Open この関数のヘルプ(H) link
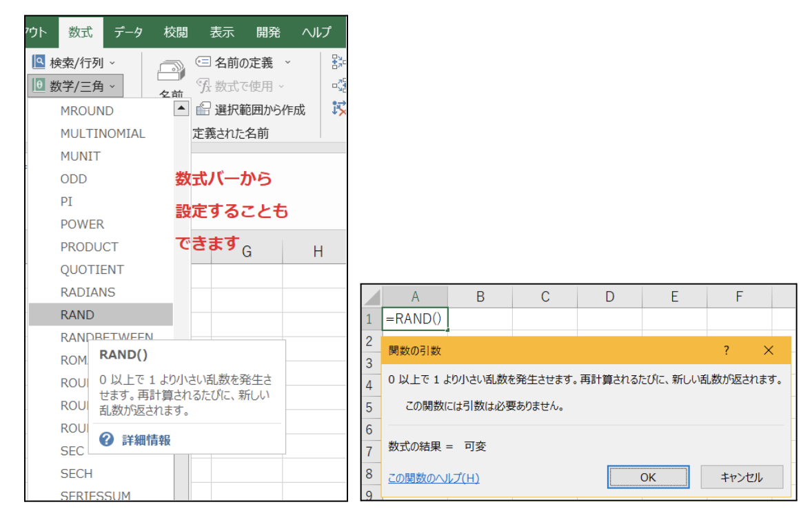The image size is (812, 509). pyautogui.click(x=434, y=478)
